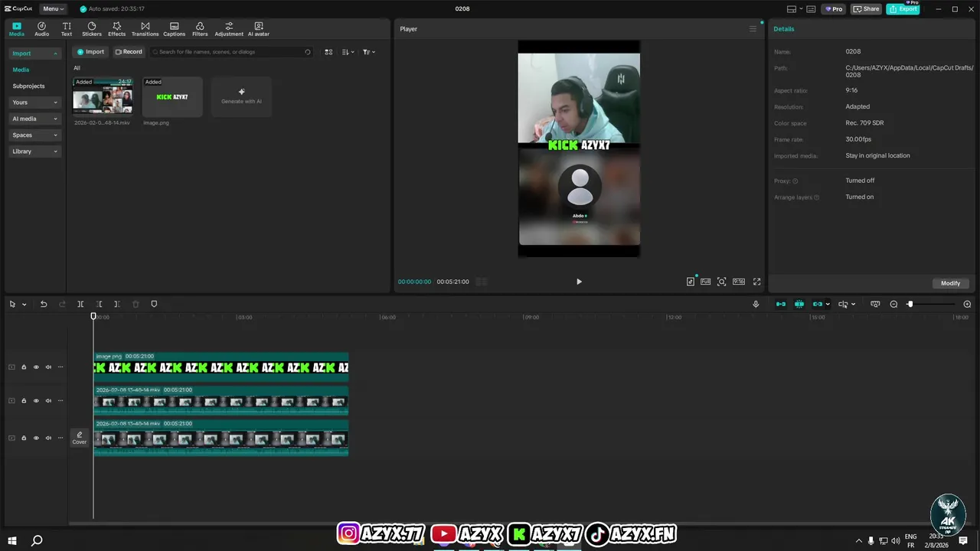Click the fit timeline to window icon
This screenshot has width=980, height=551.
pos(875,304)
